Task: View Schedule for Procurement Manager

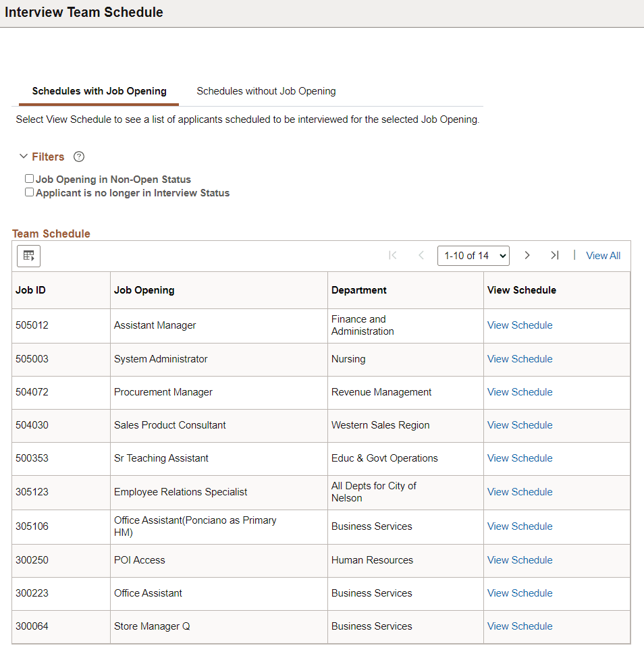Action: [x=520, y=392]
